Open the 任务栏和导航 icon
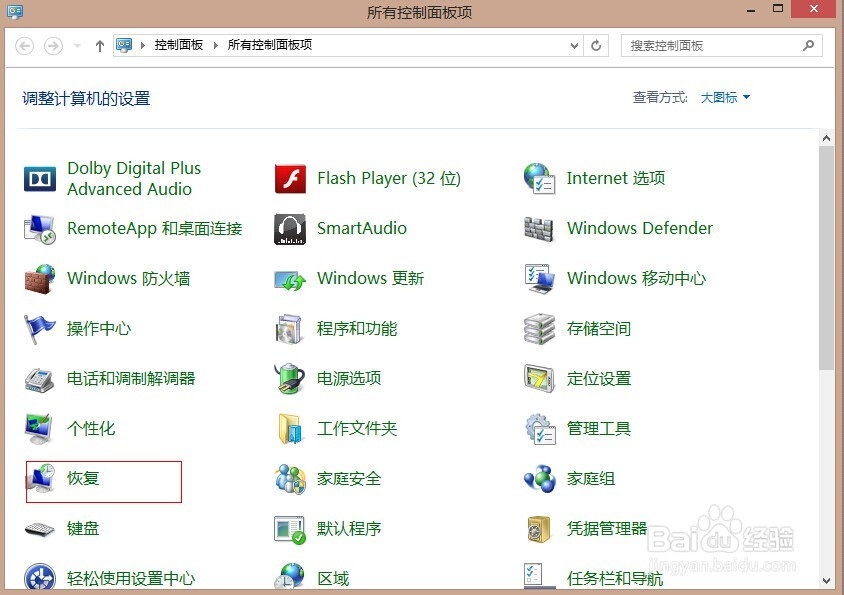Screen dimensions: 844x595 pos(540,576)
